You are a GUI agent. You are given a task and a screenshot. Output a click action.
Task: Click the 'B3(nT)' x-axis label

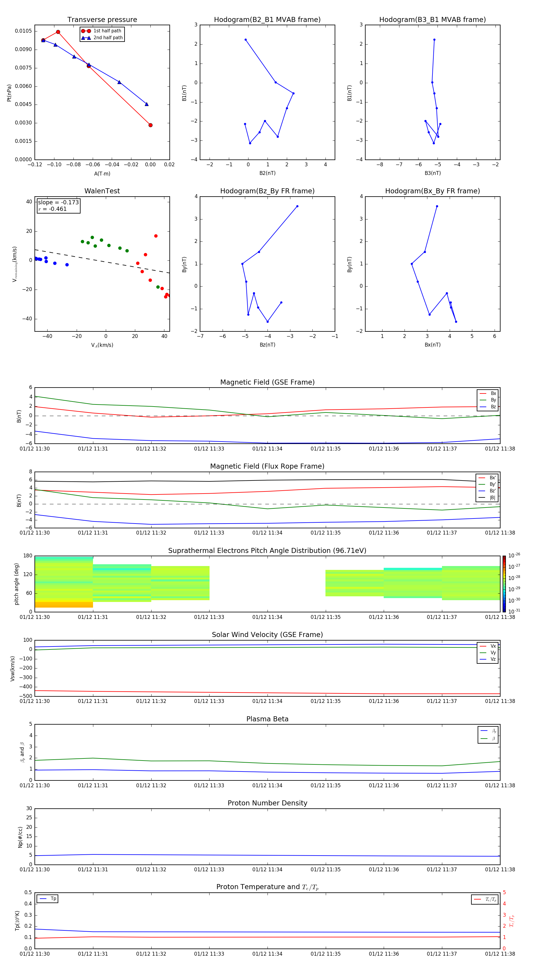(432, 173)
